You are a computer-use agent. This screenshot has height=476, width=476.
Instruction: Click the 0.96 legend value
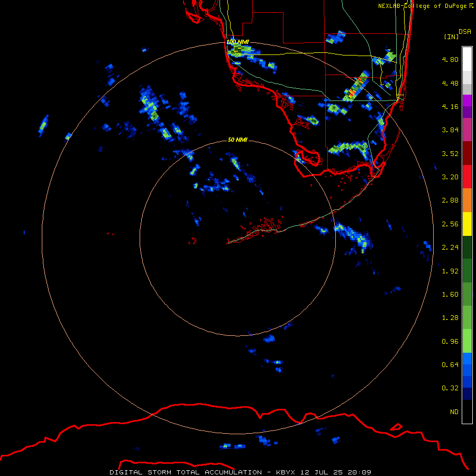click(x=450, y=342)
